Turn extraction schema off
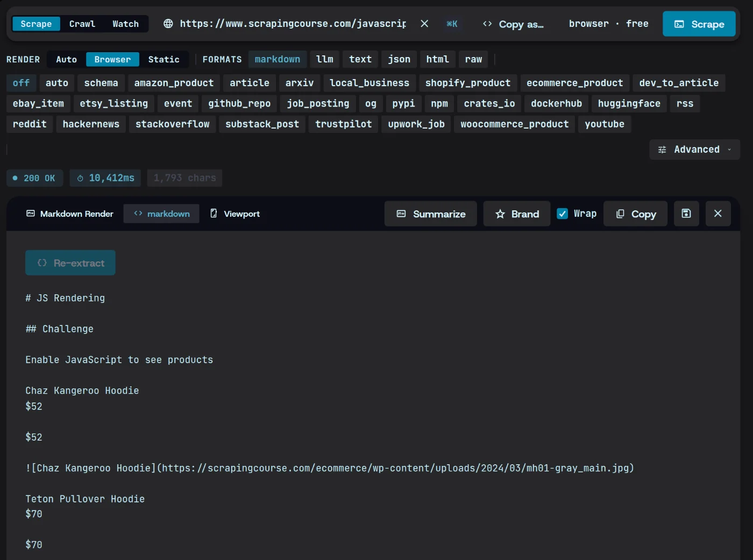 point(21,83)
